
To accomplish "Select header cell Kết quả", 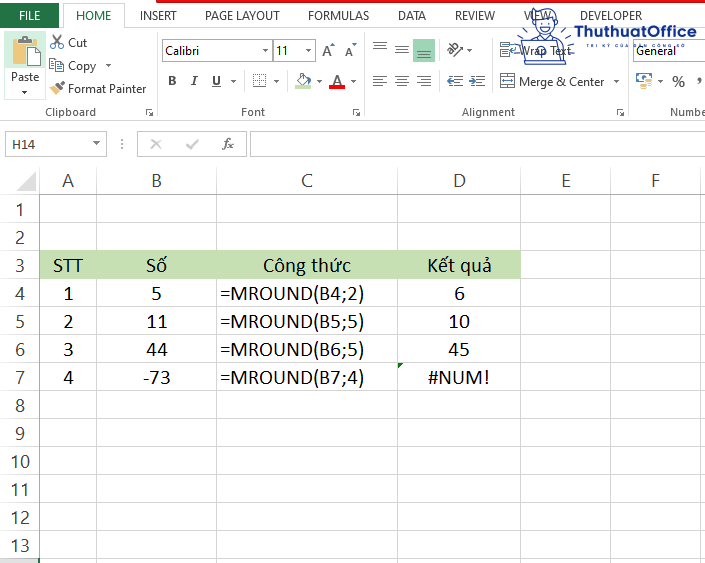I will point(459,265).
